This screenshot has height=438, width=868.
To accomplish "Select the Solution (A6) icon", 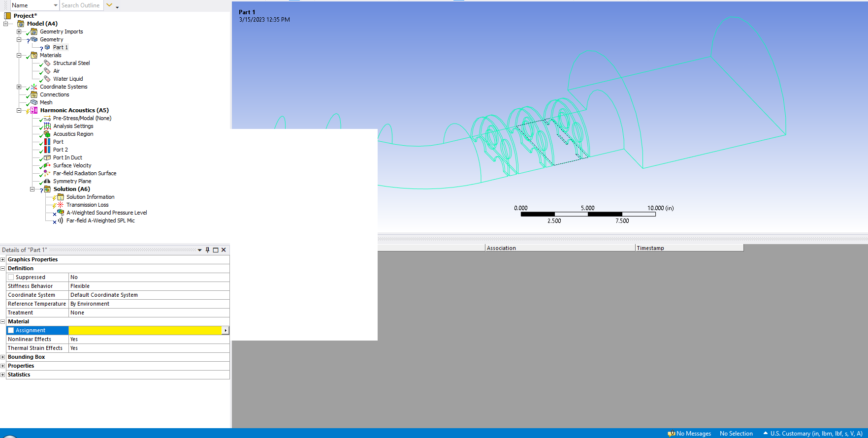I will click(x=47, y=189).
